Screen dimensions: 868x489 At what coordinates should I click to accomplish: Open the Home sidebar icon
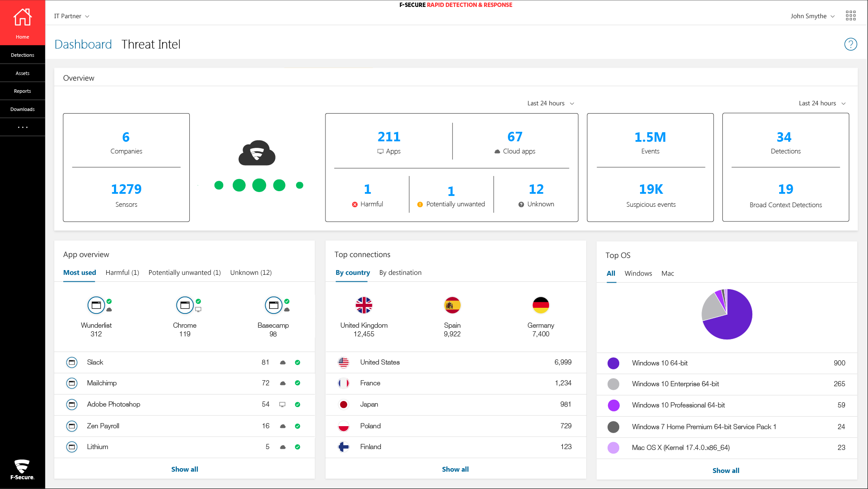(23, 23)
